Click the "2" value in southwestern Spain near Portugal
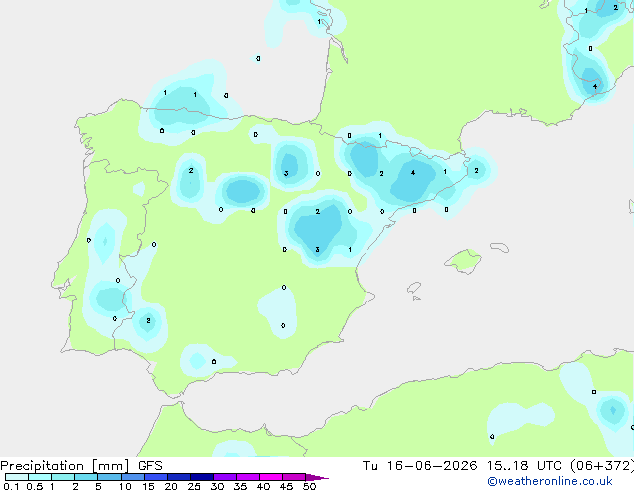This screenshot has height=490, width=634. [x=148, y=321]
